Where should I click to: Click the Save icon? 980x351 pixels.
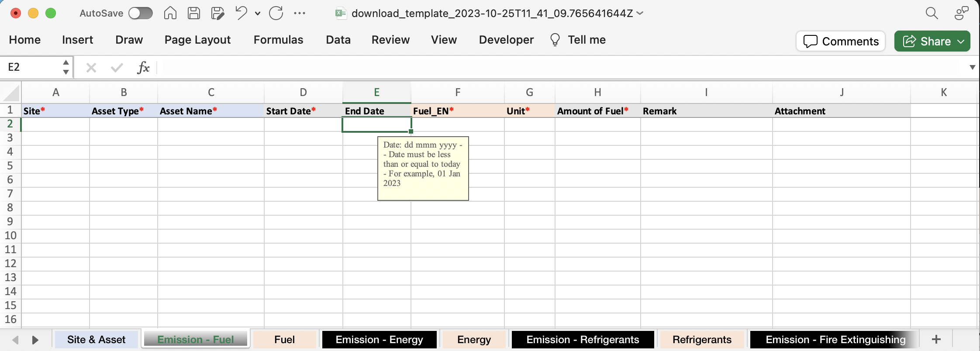[x=193, y=13]
